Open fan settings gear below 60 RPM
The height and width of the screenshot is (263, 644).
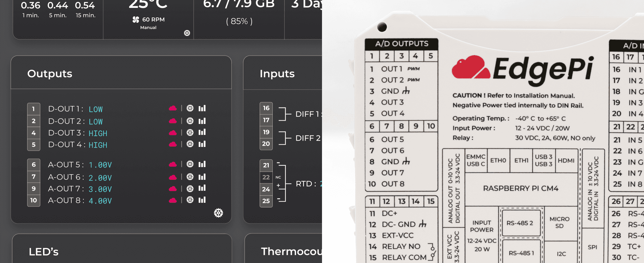coord(187,33)
